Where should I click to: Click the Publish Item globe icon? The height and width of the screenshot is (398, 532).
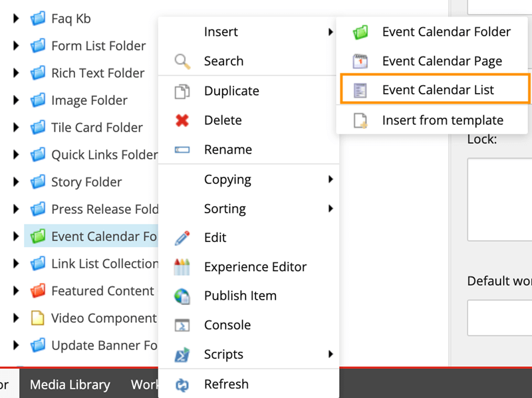(x=182, y=296)
